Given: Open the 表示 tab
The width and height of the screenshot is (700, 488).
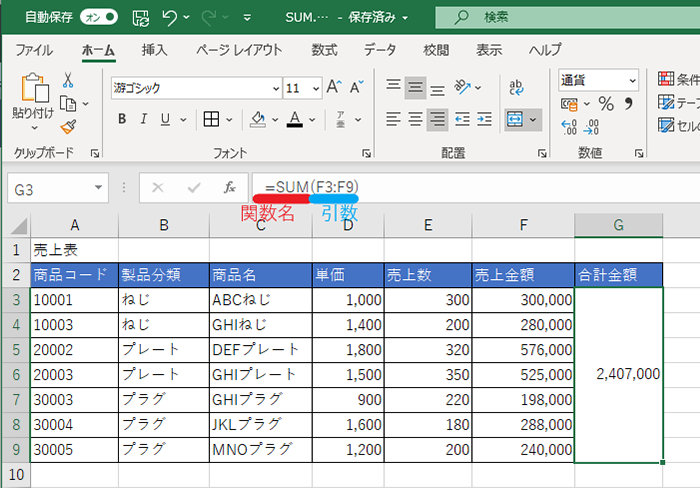Looking at the screenshot, I should [489, 50].
